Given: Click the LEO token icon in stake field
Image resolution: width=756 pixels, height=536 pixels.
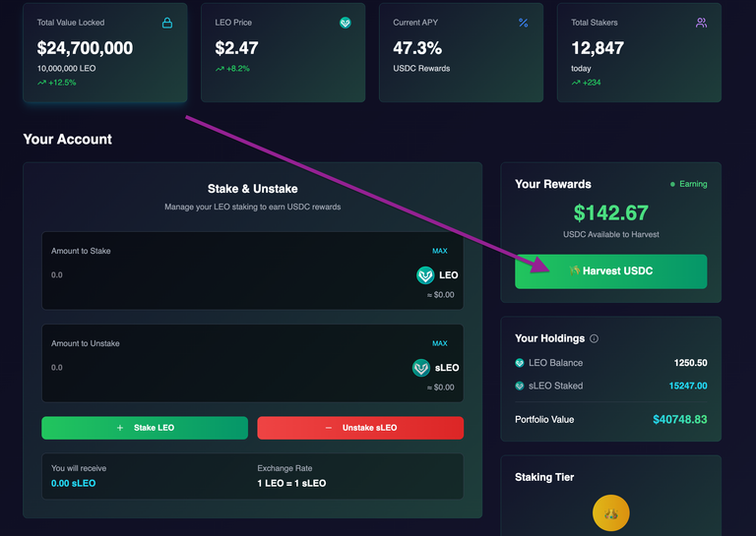Looking at the screenshot, I should point(425,275).
